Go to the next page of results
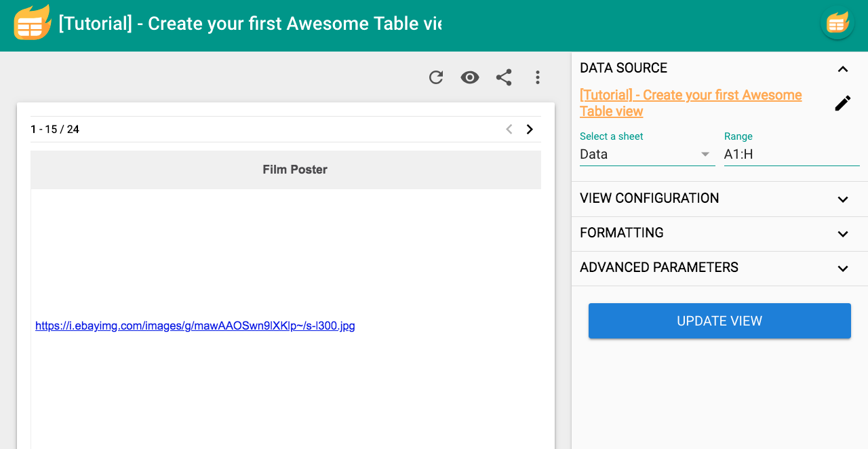 click(x=530, y=129)
